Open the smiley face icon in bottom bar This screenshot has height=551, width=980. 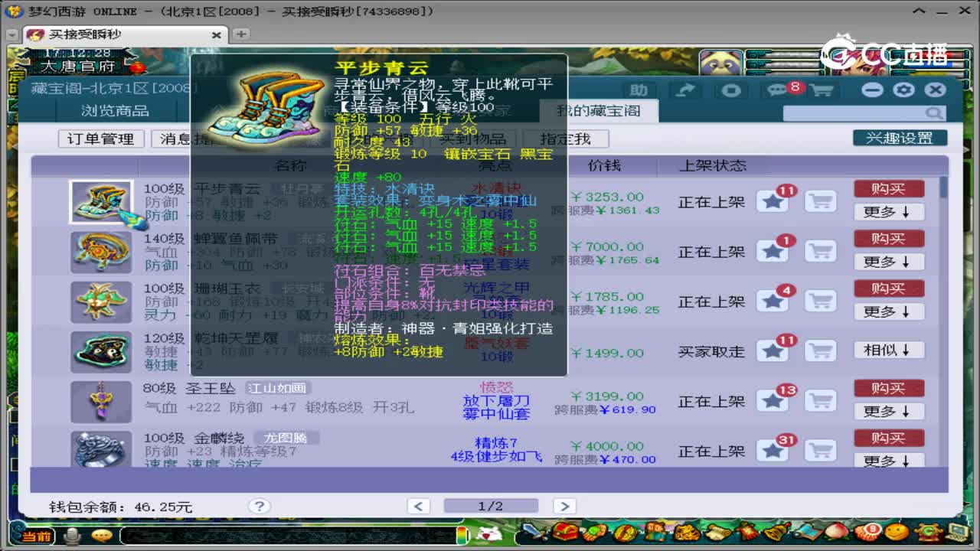click(895, 532)
